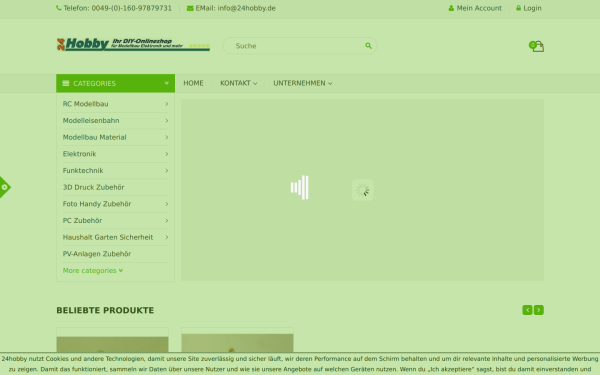Click the search magnifier icon
The height and width of the screenshot is (375, 600).
[x=368, y=46]
